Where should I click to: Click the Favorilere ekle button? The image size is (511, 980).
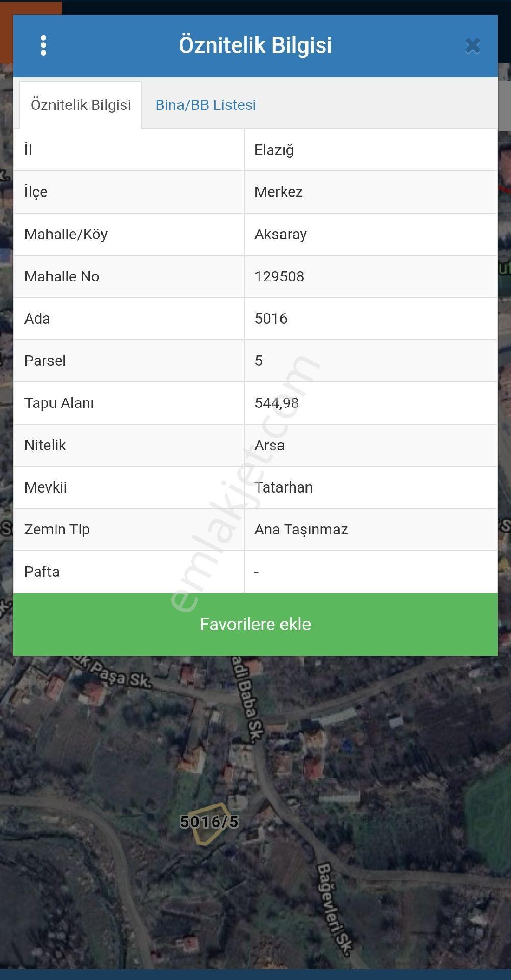256,624
